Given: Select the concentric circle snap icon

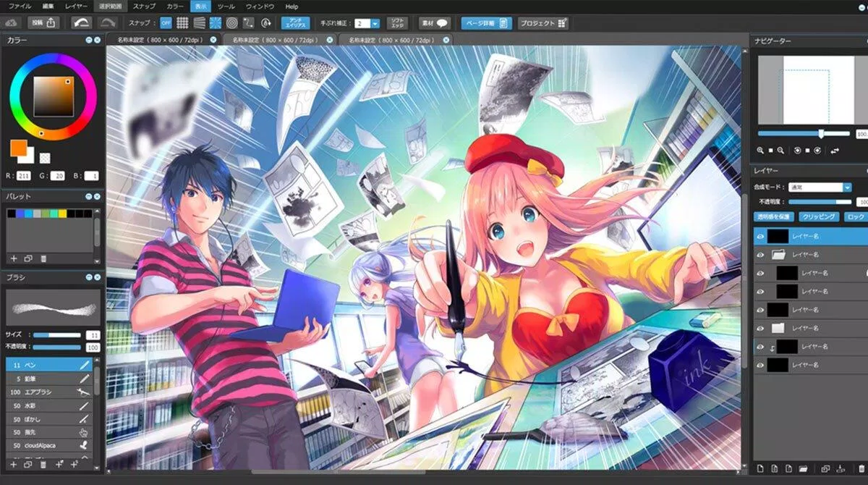Looking at the screenshot, I should pos(232,22).
